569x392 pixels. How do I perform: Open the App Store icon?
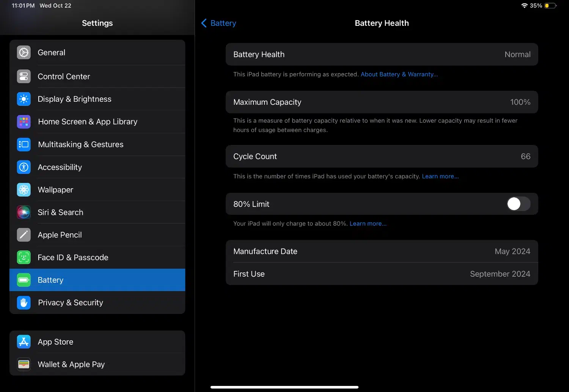pyautogui.click(x=24, y=342)
